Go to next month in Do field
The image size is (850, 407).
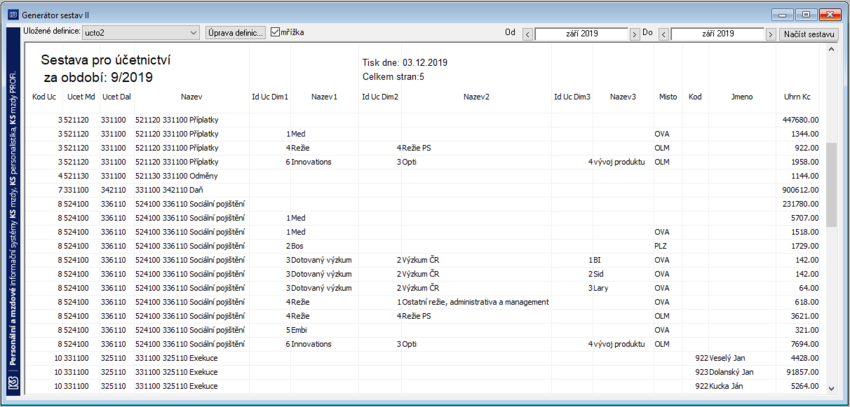click(770, 34)
